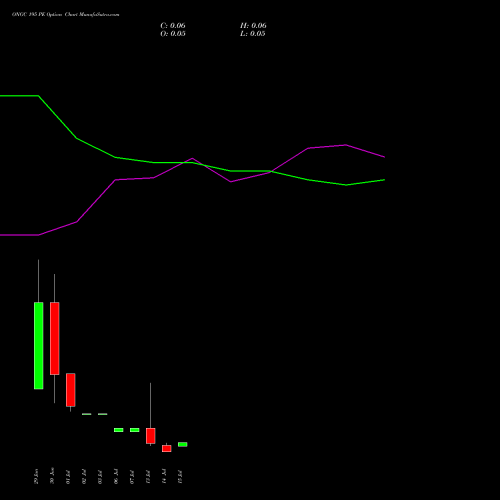Select the red 14 Jul candle

click(x=167, y=448)
